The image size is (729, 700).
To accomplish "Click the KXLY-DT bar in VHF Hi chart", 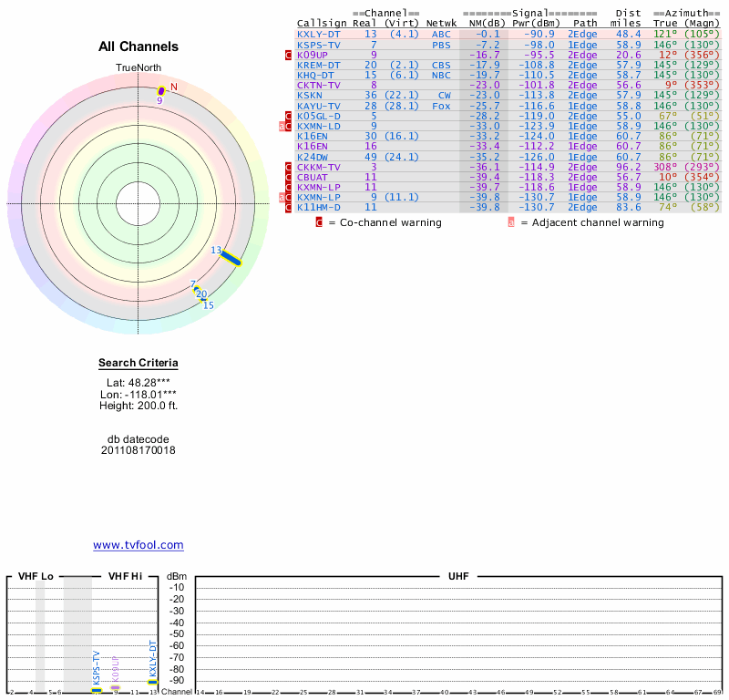I will click(153, 682).
